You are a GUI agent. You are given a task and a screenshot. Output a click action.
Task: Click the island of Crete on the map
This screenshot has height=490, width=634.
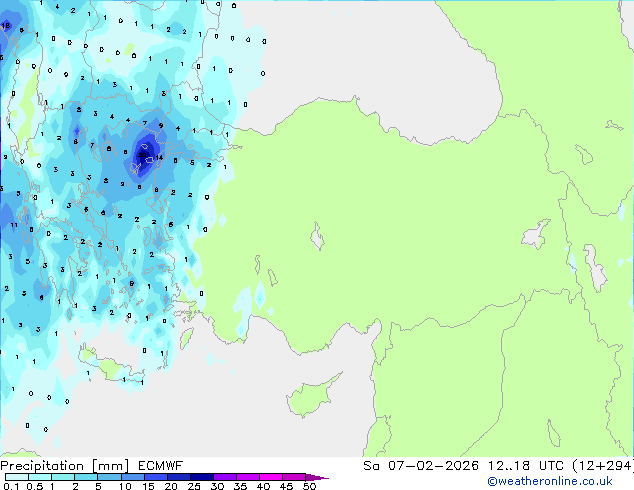112,367
